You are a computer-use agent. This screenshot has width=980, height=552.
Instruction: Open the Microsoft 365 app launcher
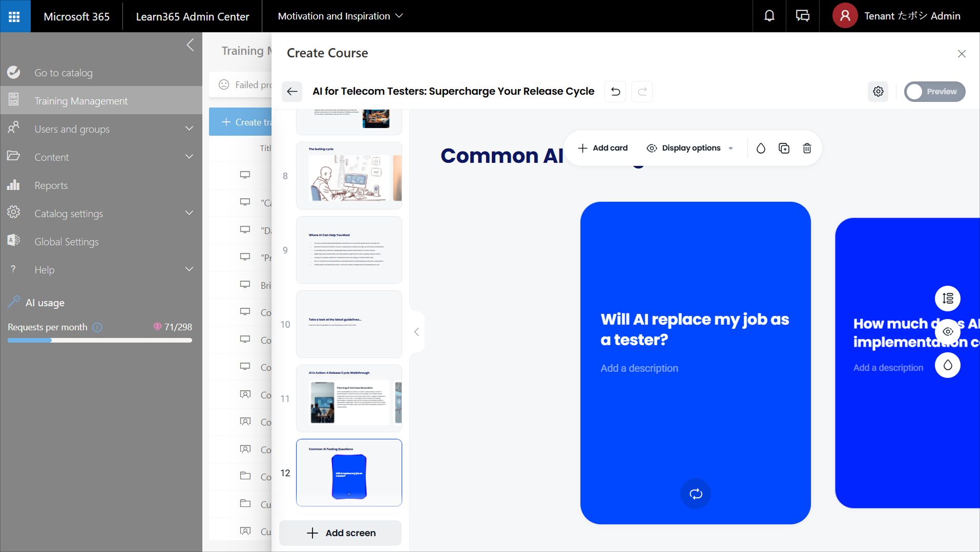pyautogui.click(x=15, y=16)
